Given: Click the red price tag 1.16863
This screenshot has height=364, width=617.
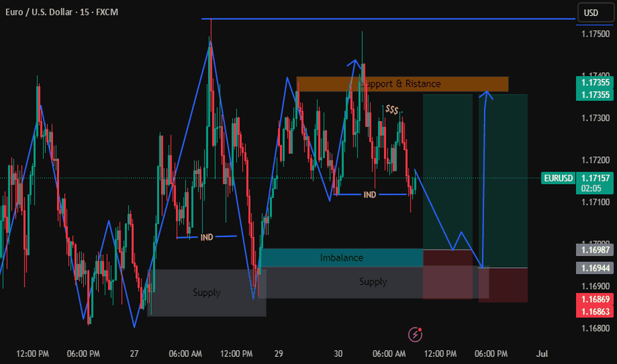Looking at the screenshot, I should click(x=594, y=311).
